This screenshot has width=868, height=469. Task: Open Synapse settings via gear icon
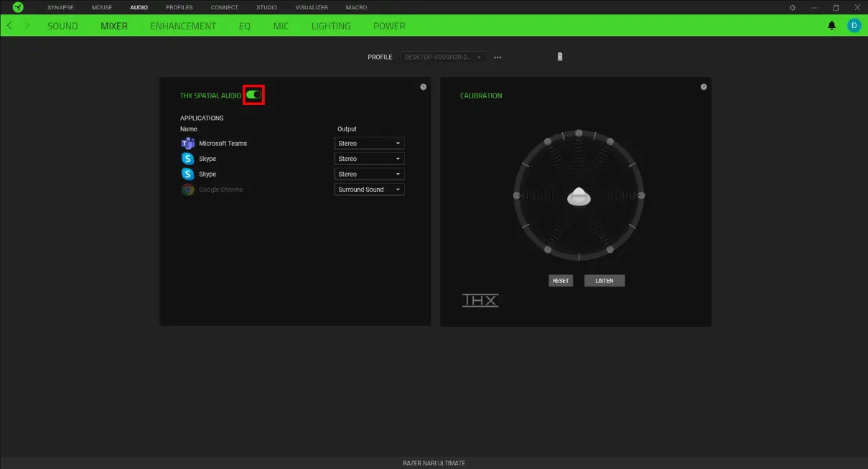(x=793, y=7)
